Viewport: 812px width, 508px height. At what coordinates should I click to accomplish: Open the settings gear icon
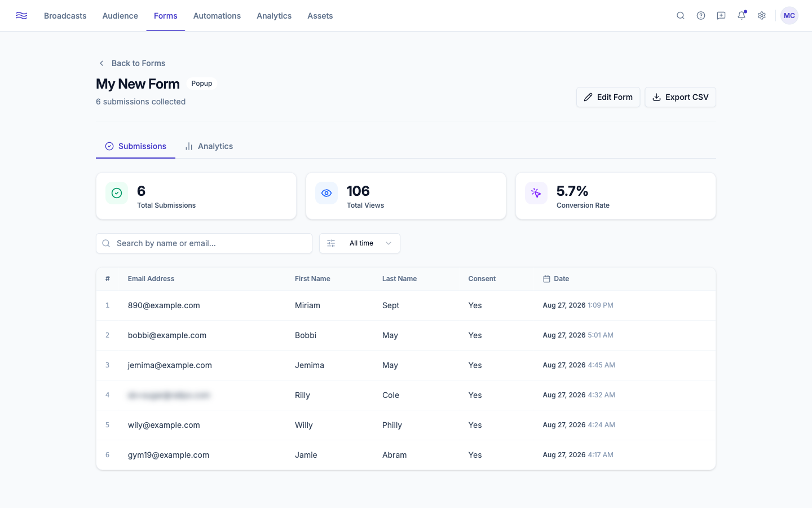[762, 16]
